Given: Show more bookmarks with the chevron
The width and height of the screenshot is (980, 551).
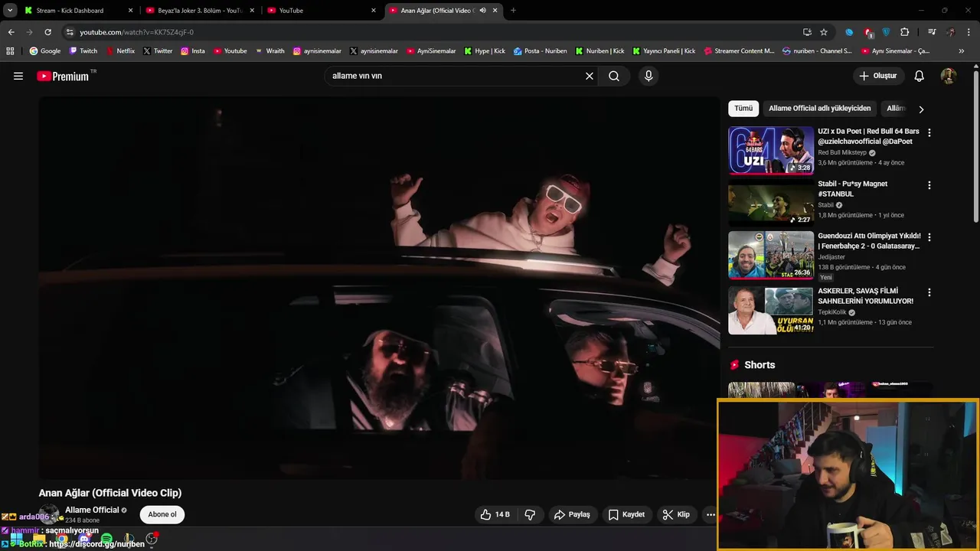Looking at the screenshot, I should coord(962,51).
